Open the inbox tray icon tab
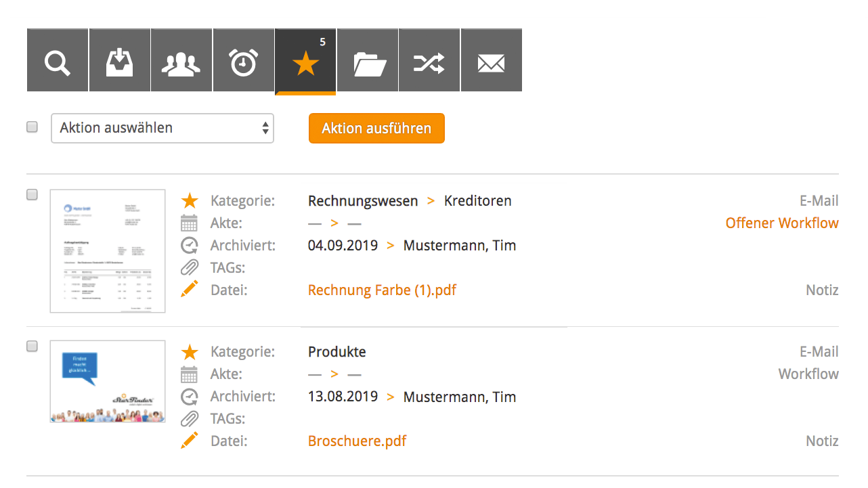The width and height of the screenshot is (868, 488). coord(120,60)
